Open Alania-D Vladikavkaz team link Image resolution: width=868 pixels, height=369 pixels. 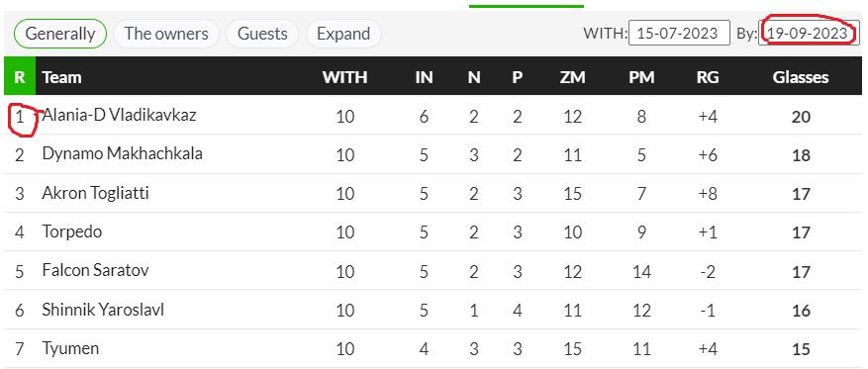click(x=119, y=115)
